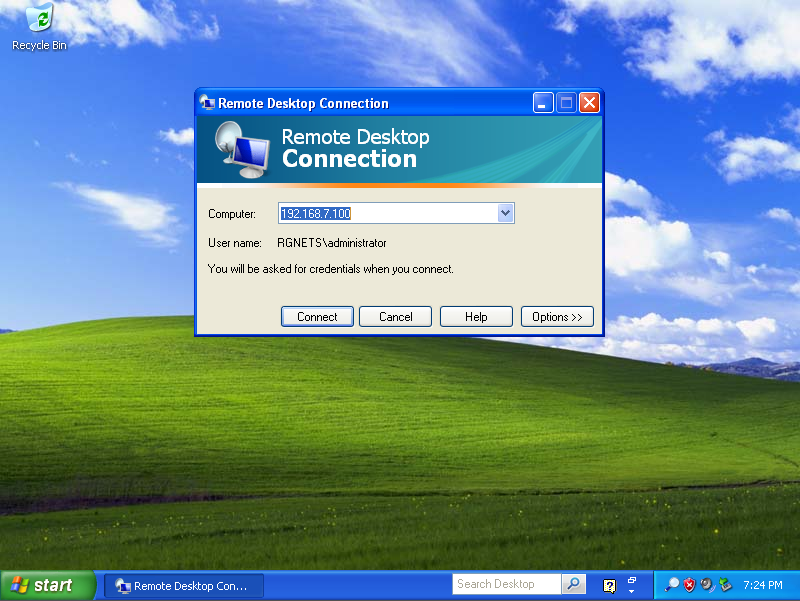This screenshot has width=800, height=601.
Task: Click the Connect button
Action: coord(317,317)
